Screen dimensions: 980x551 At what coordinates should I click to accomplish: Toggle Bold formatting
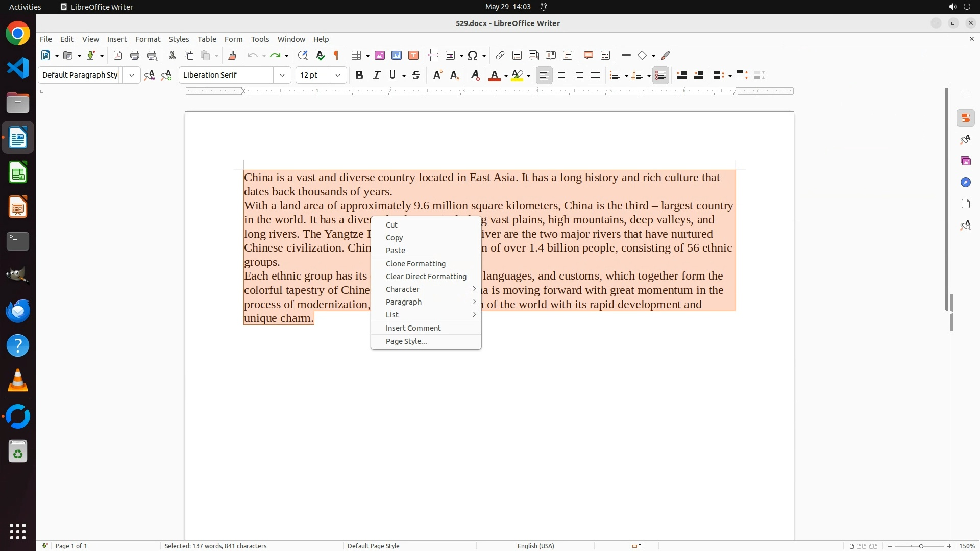tap(359, 75)
